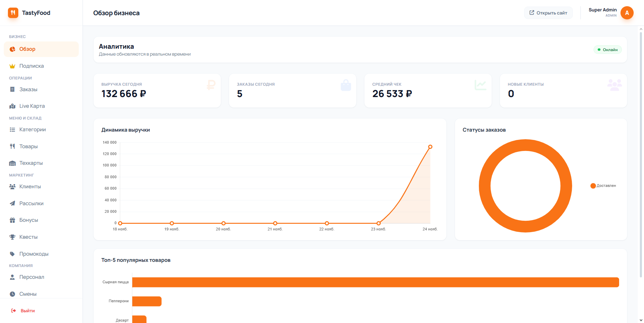The width and height of the screenshot is (644, 323).
Task: Open the Клиенты page
Action: [x=30, y=187]
